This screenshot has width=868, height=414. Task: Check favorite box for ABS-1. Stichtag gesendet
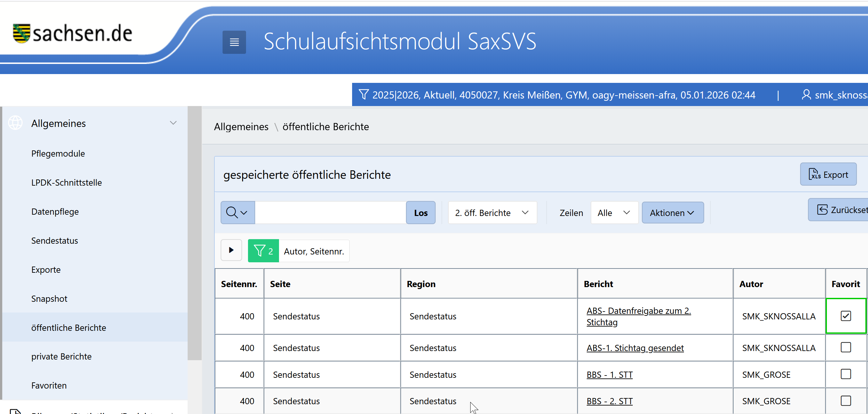[845, 348]
